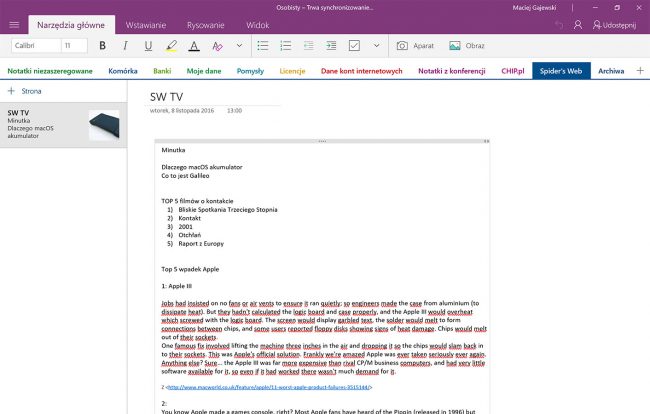Insert a numbered list
650x414 pixels.
[286, 46]
